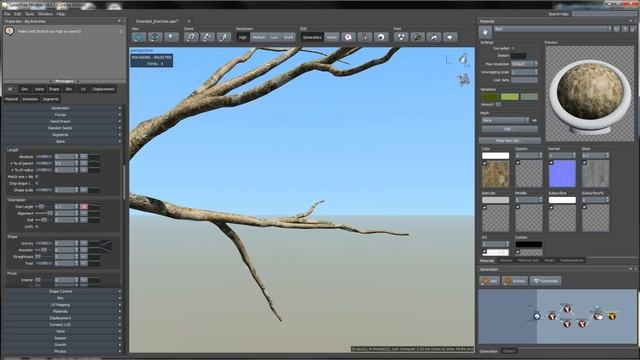Click the first View icon in the toolbar
The width and height of the screenshot is (640, 360).
tap(139, 37)
